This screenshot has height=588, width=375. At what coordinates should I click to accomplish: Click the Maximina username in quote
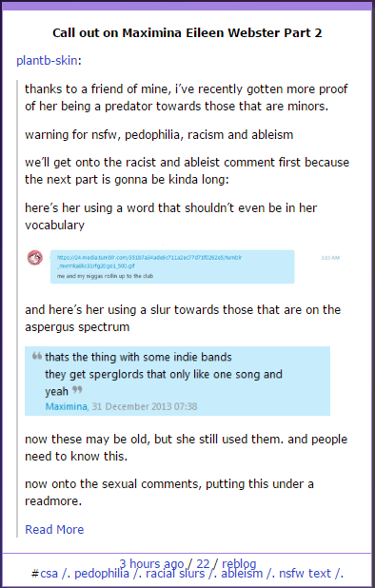[66, 406]
